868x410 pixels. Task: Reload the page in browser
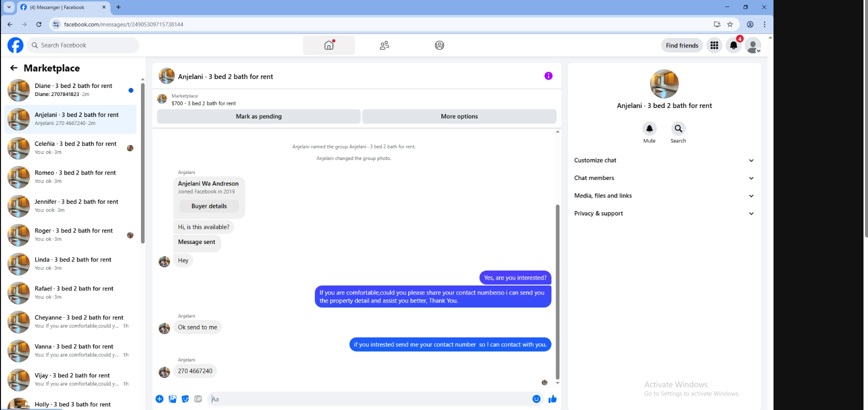pyautogui.click(x=39, y=24)
